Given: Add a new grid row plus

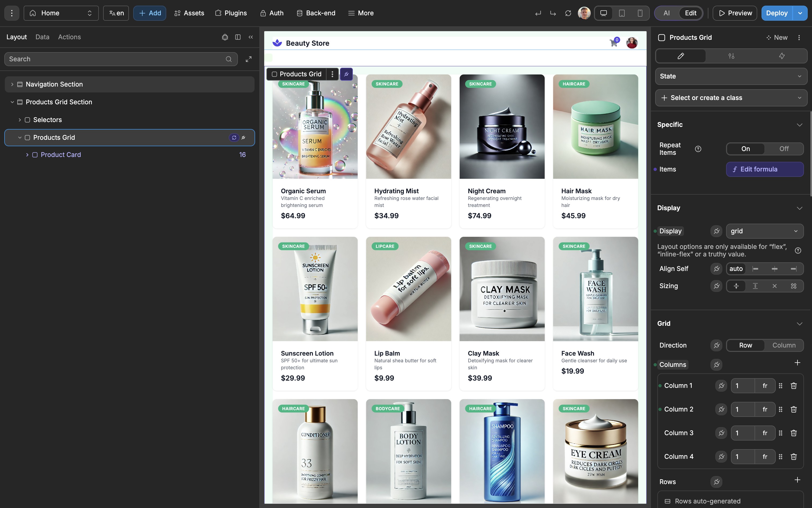Looking at the screenshot, I should coord(798,480).
